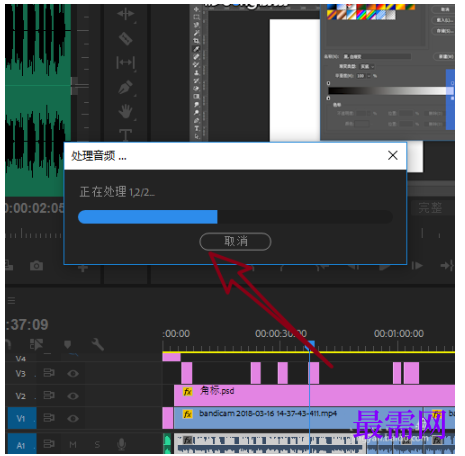This screenshot has width=465, height=456.
Task: Toggle A1 audio track targeting
Action: tap(22, 445)
